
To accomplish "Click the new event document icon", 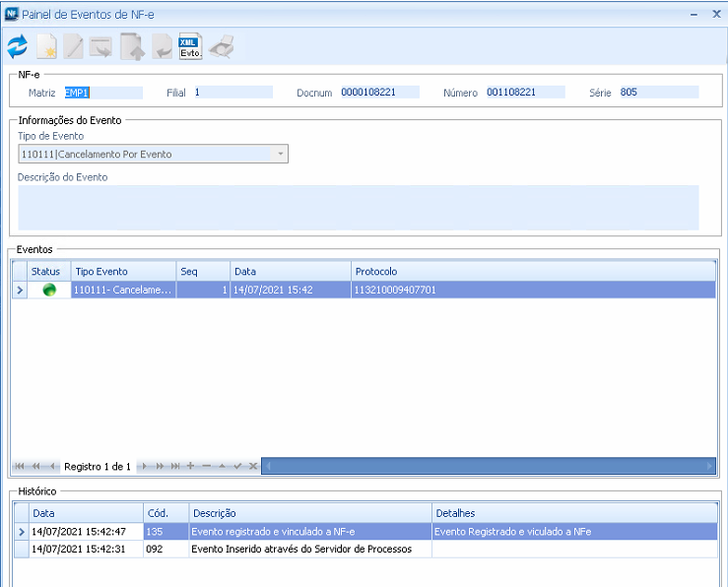I will pyautogui.click(x=46, y=46).
